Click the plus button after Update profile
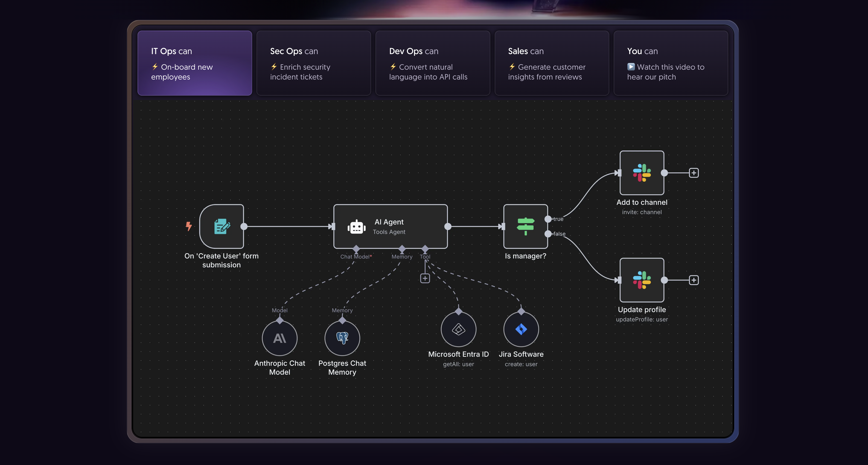The width and height of the screenshot is (868, 465). [694, 280]
